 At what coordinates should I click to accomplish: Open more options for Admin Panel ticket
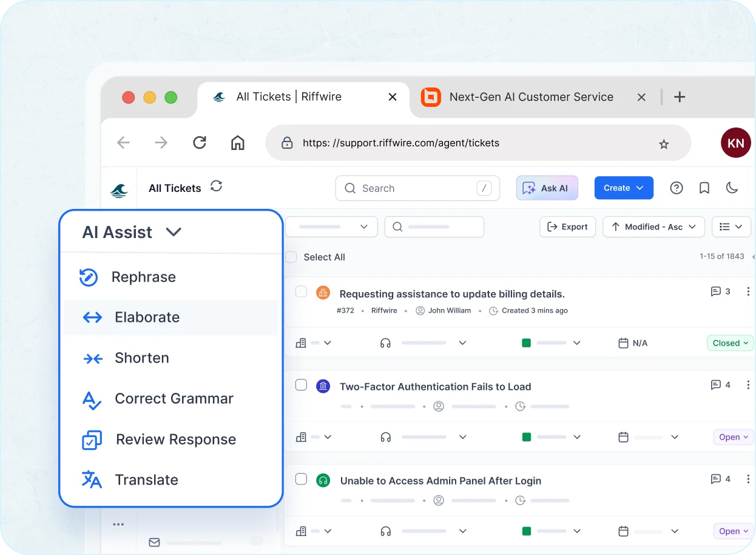pyautogui.click(x=748, y=479)
